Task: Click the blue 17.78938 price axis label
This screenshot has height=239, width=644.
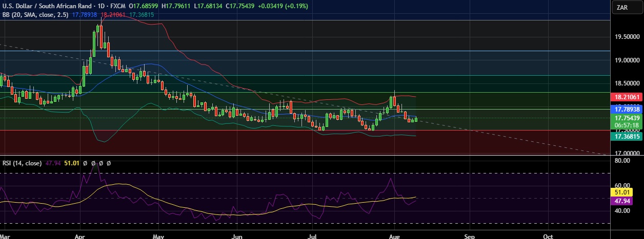Action: pyautogui.click(x=628, y=109)
